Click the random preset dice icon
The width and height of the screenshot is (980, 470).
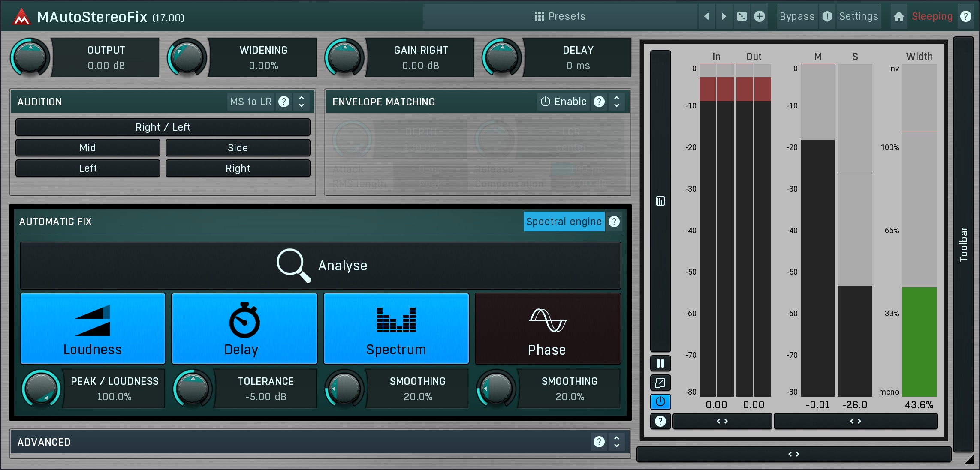pyautogui.click(x=742, y=16)
